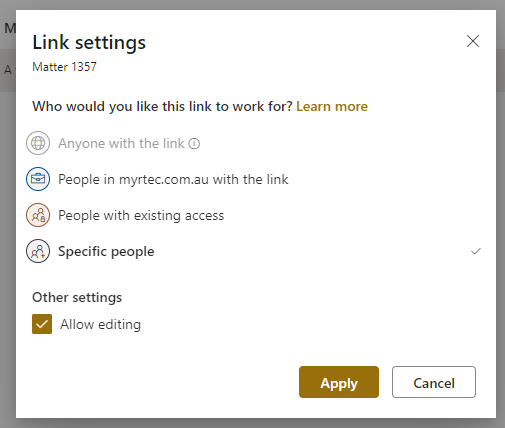Click the People with existing access icon
The width and height of the screenshot is (505, 428).
coord(38,215)
